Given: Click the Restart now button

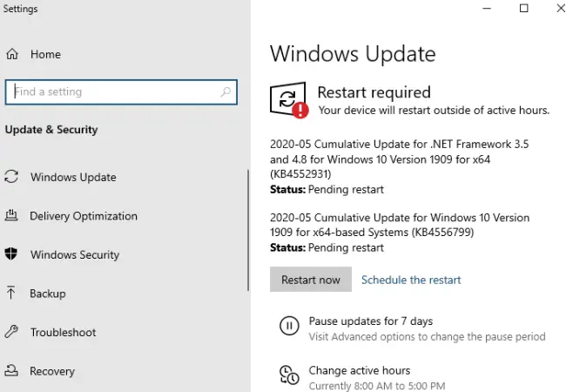Looking at the screenshot, I should (311, 280).
